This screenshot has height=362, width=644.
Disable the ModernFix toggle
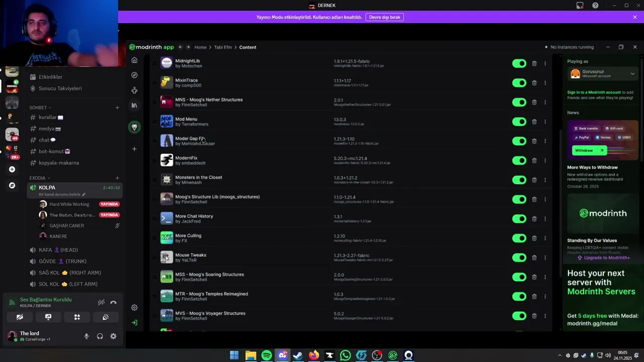[x=519, y=160]
